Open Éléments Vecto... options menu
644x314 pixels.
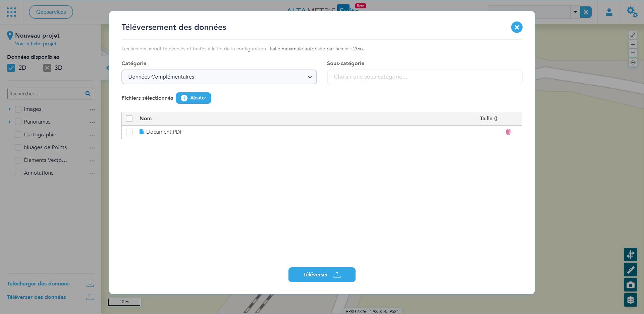point(92,161)
